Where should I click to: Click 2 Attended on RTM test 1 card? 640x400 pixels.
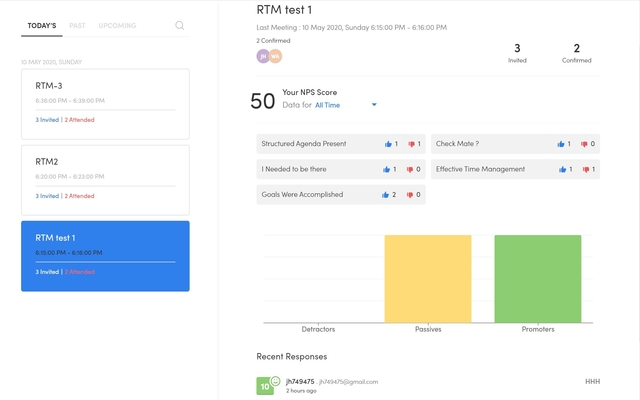coord(79,272)
